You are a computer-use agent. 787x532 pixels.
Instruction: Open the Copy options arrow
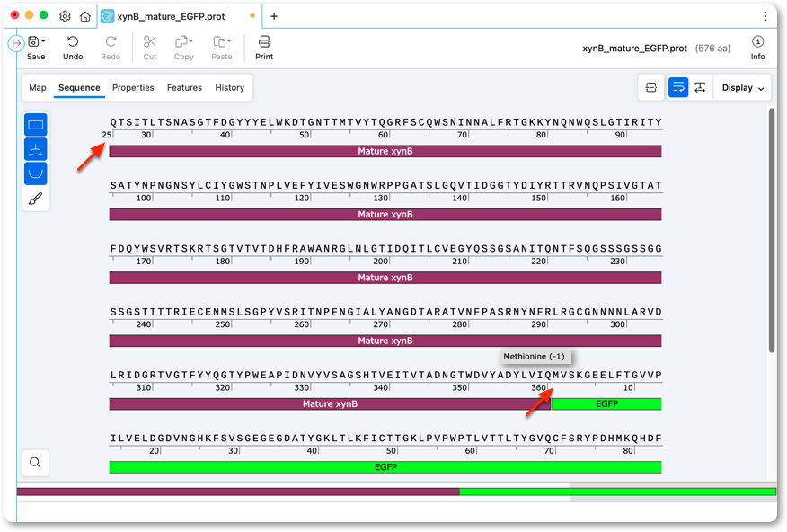click(x=191, y=41)
